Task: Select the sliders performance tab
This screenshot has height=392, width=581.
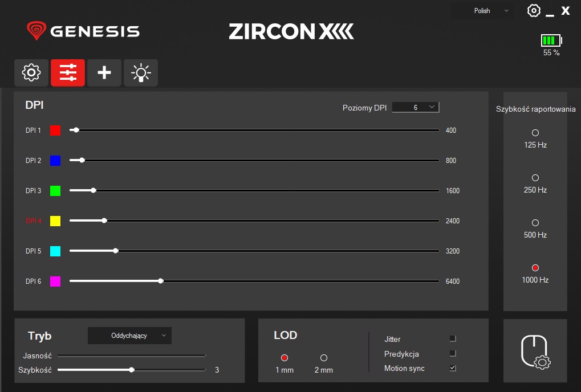Action: tap(68, 73)
